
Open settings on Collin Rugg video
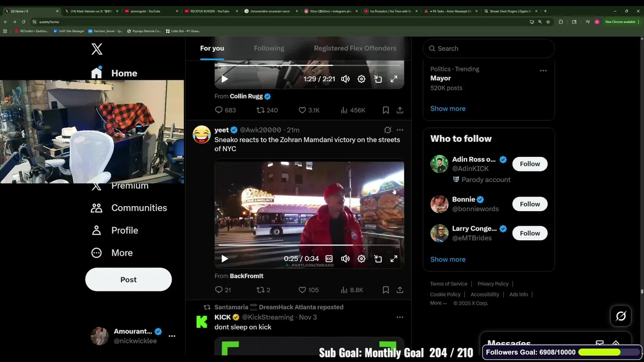tap(361, 79)
